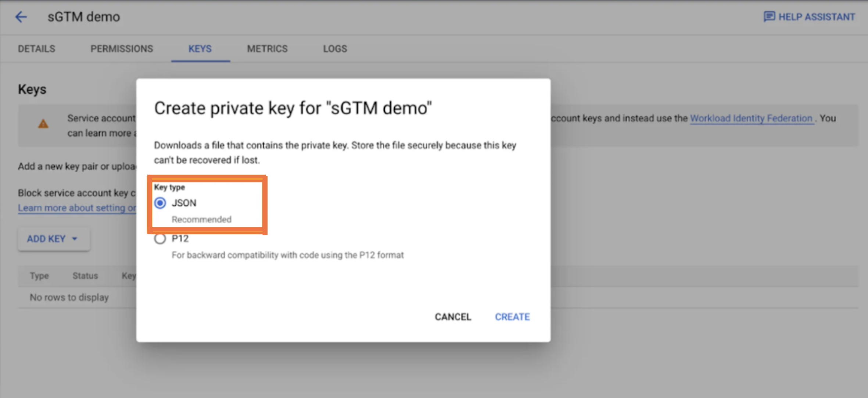Click 'No rows to display' text
The image size is (868, 398).
69,297
